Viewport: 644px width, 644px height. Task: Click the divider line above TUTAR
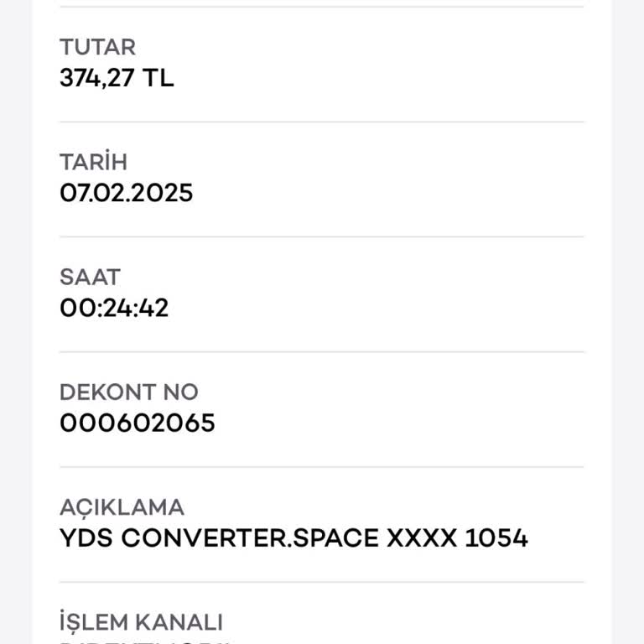pos(322,7)
